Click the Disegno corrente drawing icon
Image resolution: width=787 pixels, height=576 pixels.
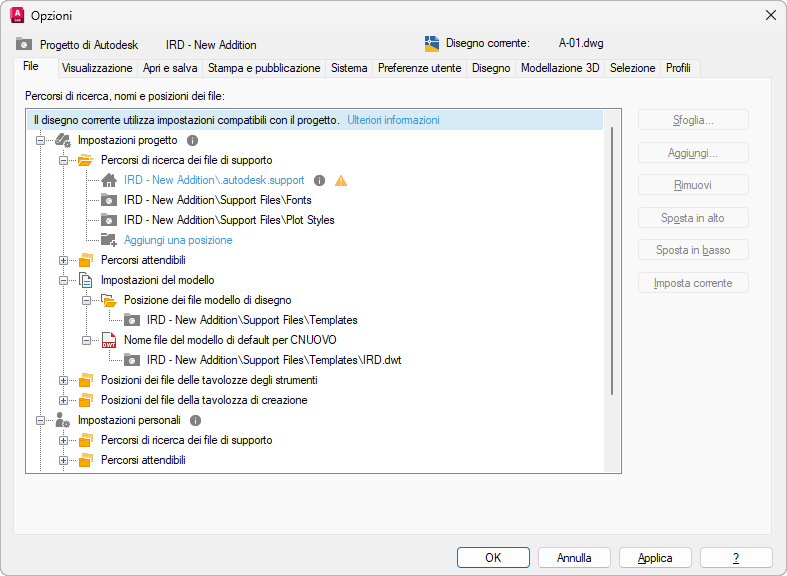point(432,44)
